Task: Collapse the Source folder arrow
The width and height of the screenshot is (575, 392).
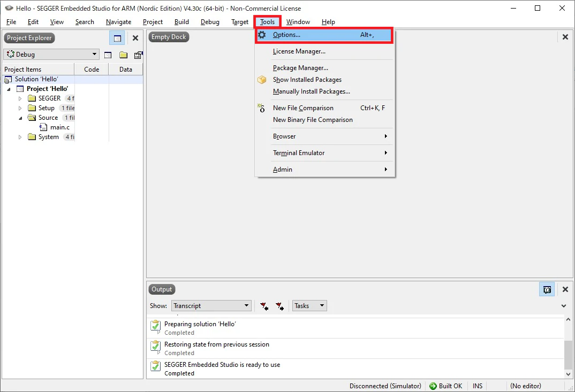Action: click(x=20, y=118)
